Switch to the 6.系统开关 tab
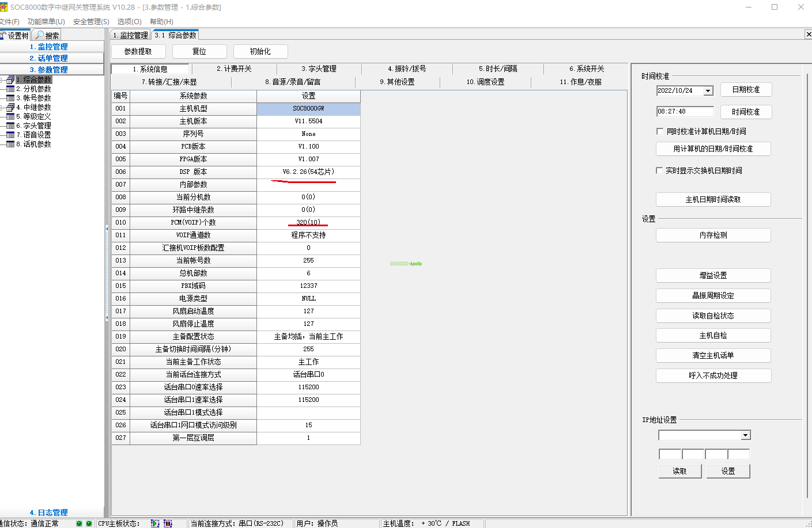 [x=587, y=69]
